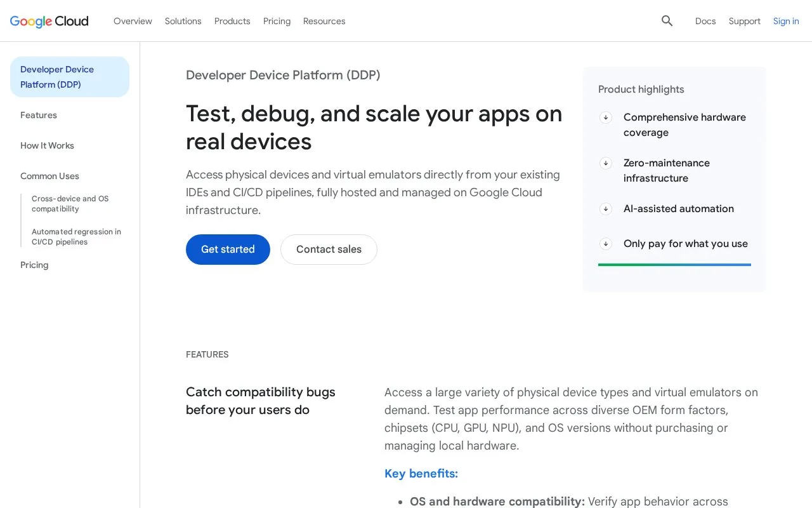812x508 pixels.
Task: Open the Support link
Action: pos(744,21)
